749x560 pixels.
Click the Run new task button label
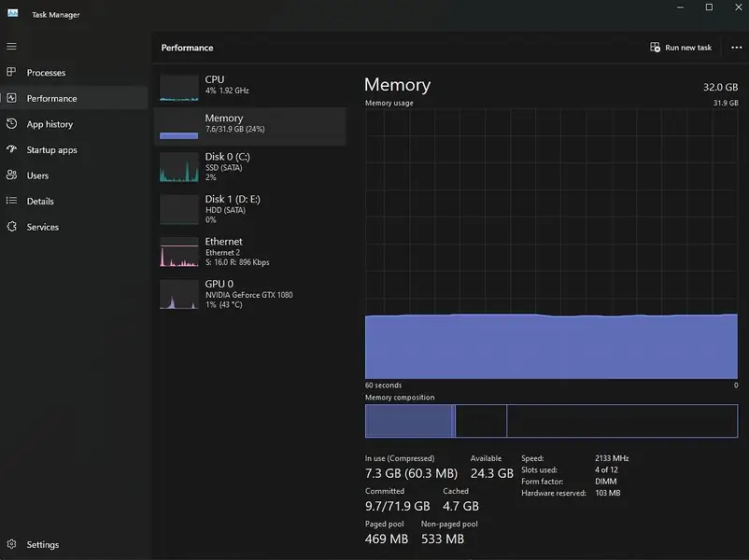tap(688, 48)
